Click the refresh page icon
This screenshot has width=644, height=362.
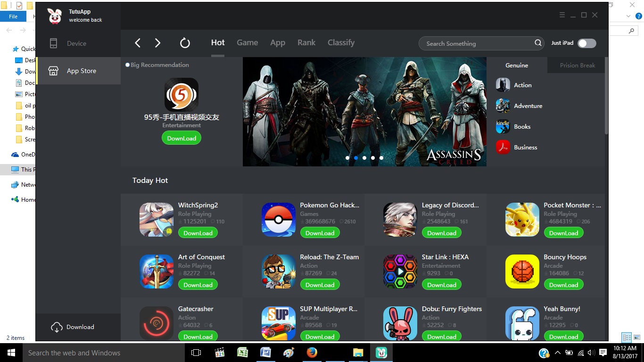[185, 43]
